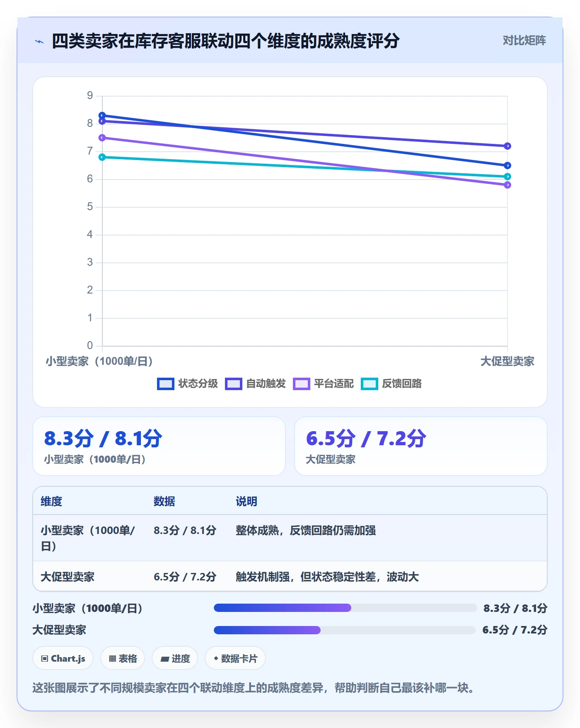Click the Chart.js chip square icon
This screenshot has width=580, height=728.
(x=45, y=659)
